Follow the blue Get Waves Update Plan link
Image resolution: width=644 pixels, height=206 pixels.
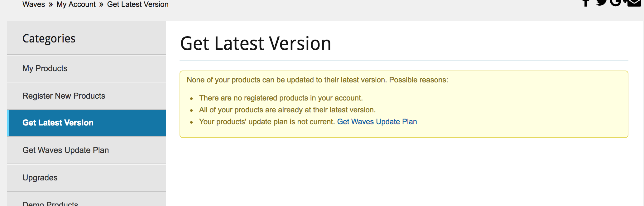[x=377, y=122]
